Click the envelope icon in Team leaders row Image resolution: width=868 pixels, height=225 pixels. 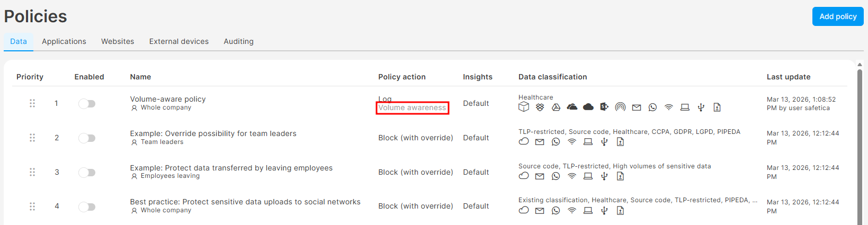[x=540, y=142]
